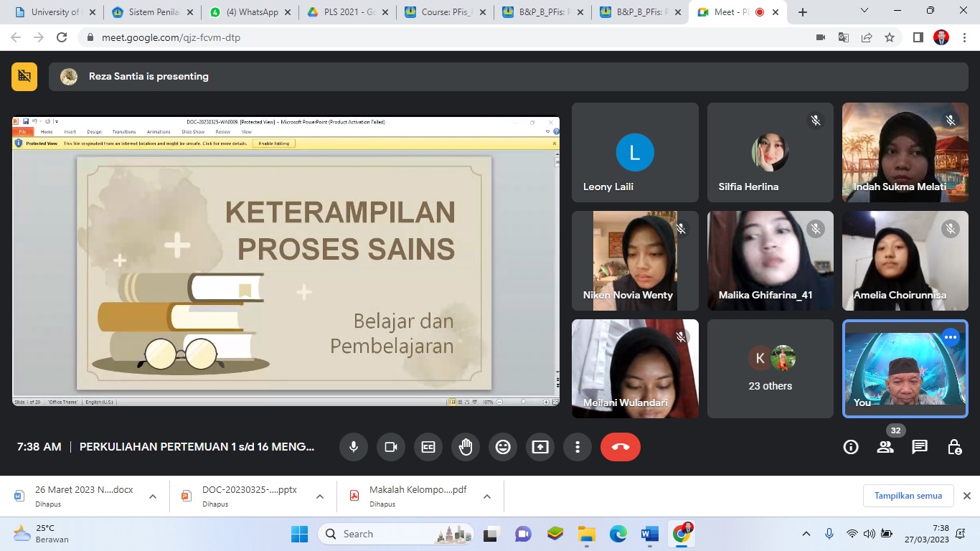Open the 23 others participants tile

[771, 369]
